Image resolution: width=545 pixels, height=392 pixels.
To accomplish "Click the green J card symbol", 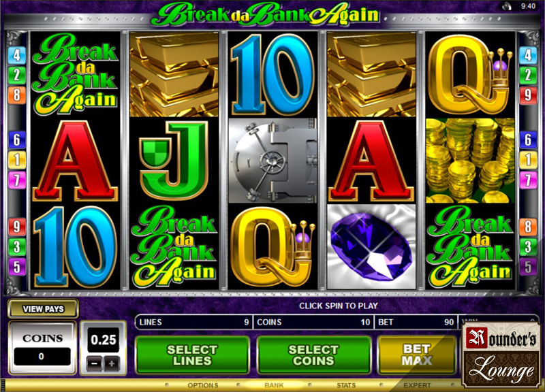I will click(x=174, y=161).
